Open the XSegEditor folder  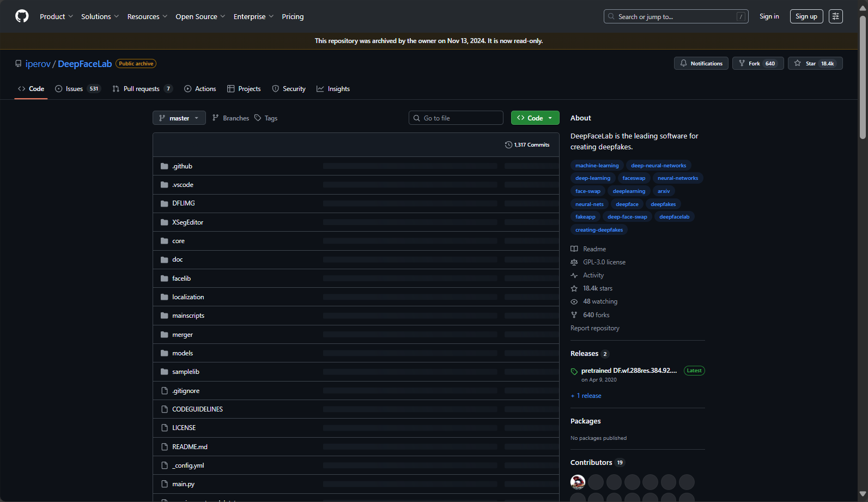click(187, 222)
